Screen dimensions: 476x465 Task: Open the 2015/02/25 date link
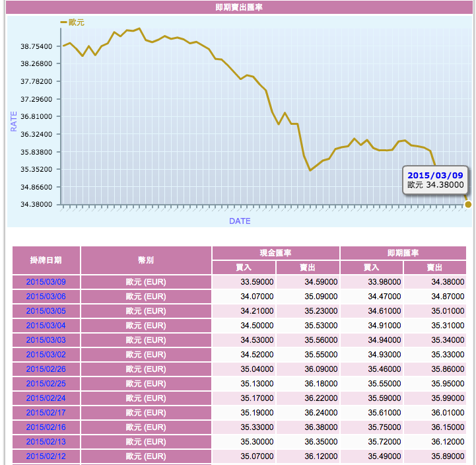click(46, 384)
